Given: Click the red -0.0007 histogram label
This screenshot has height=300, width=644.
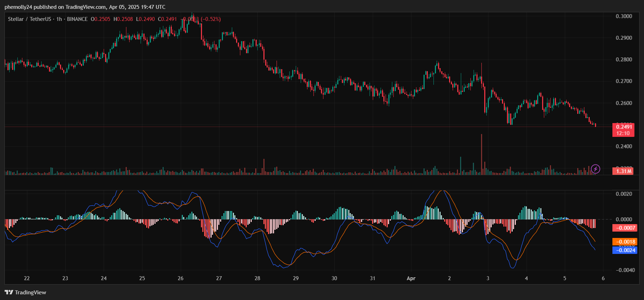Looking at the screenshot, I should [625, 228].
